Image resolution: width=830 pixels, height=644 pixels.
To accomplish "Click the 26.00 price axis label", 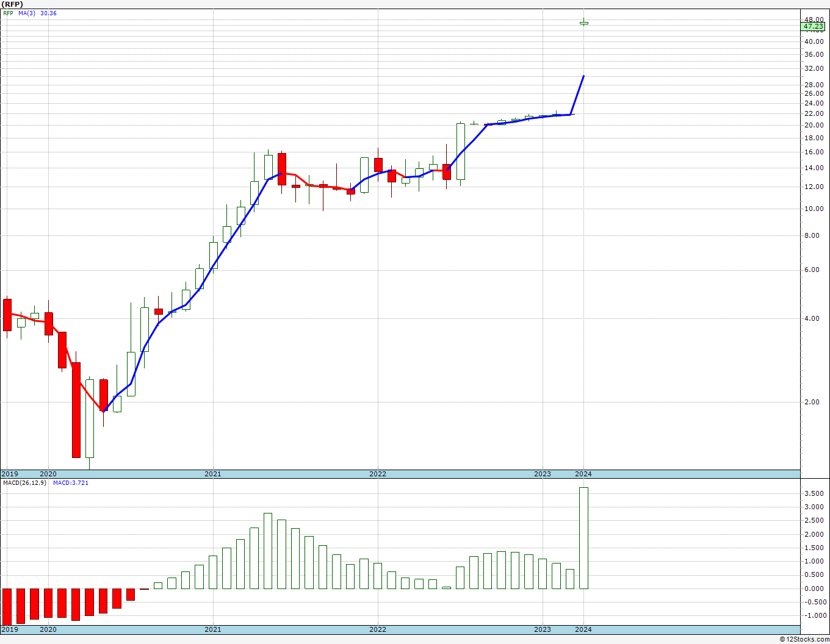I will tap(814, 93).
